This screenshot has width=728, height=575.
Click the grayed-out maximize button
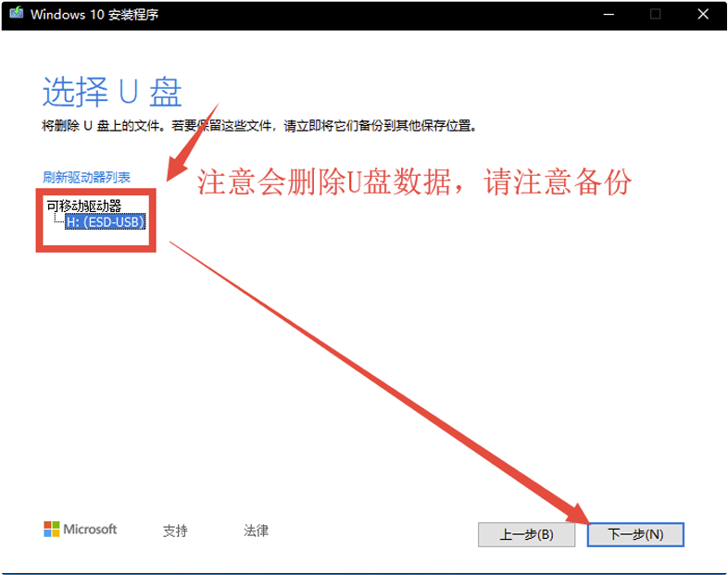[655, 15]
